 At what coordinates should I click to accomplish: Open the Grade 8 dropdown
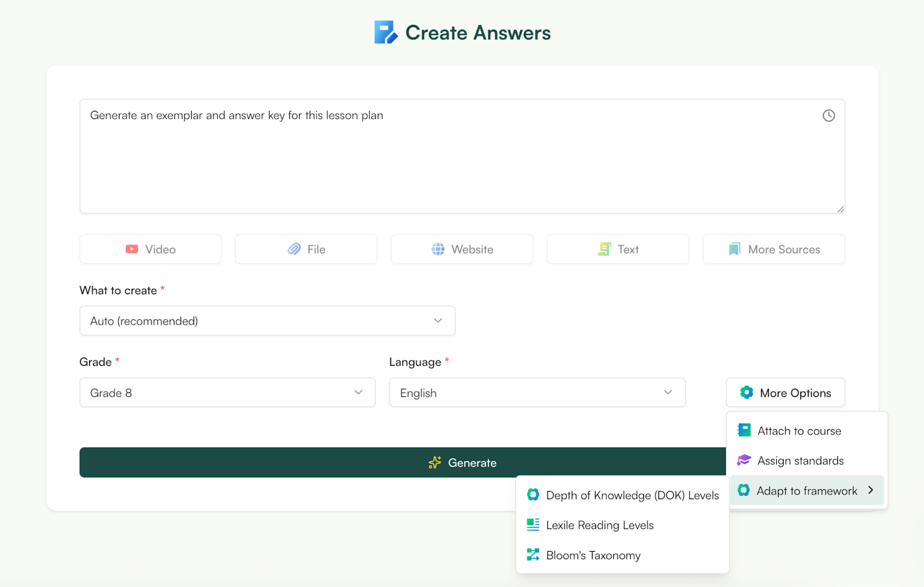click(227, 392)
